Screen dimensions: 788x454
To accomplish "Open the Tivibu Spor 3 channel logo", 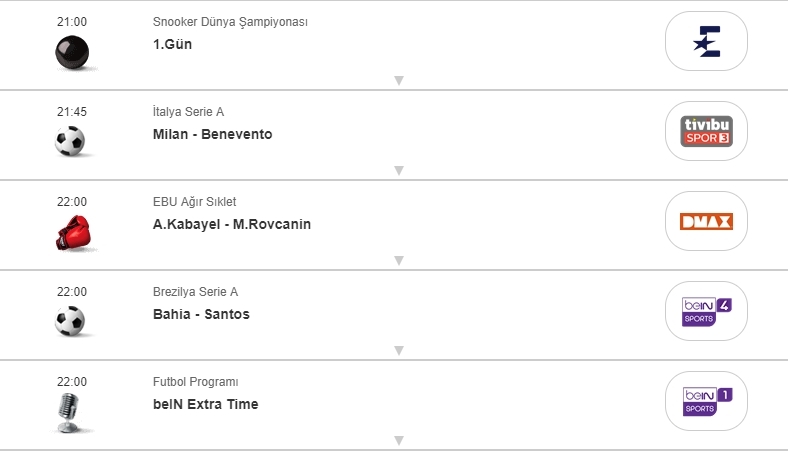I will click(x=706, y=131).
